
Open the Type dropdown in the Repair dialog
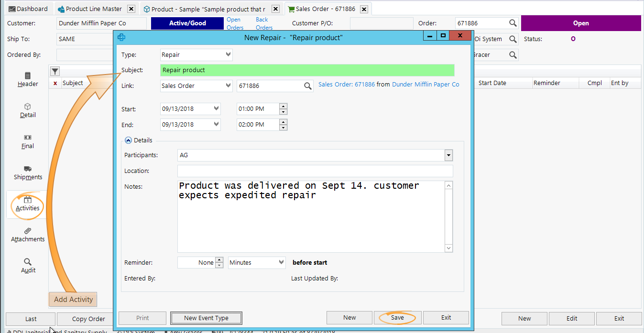tap(228, 54)
